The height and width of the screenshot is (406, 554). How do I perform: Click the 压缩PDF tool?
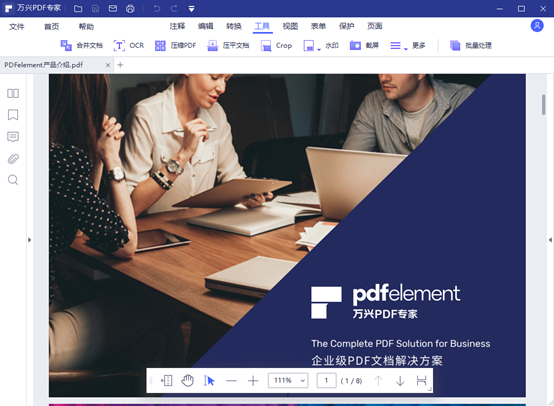(175, 45)
